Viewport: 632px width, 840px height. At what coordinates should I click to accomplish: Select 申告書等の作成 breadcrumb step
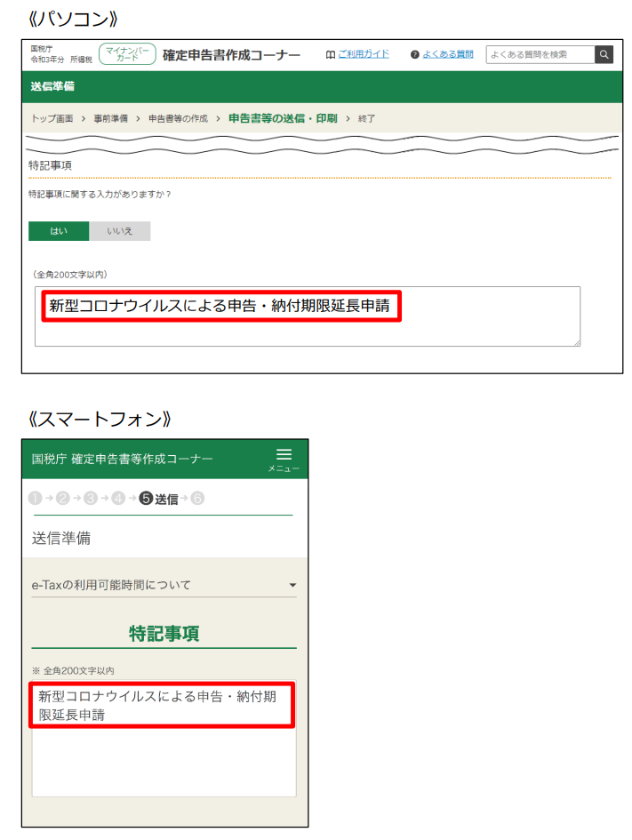point(178,118)
